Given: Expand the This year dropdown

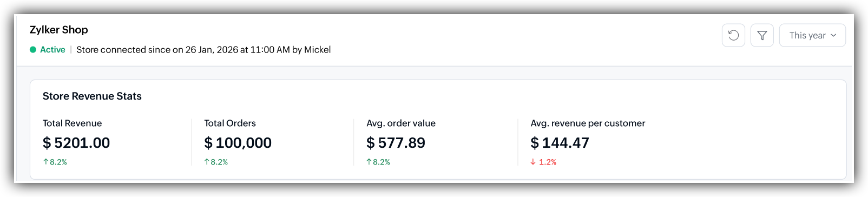Looking at the screenshot, I should click(x=812, y=35).
